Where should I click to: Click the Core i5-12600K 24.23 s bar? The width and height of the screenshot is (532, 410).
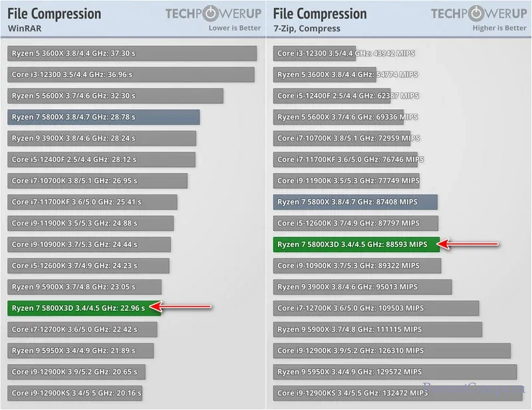coord(88,266)
